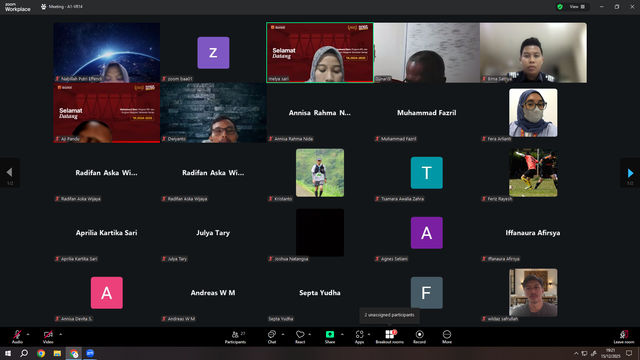The width and height of the screenshot is (640, 360).
Task: Click the gray F avatar tile
Action: pos(427,293)
